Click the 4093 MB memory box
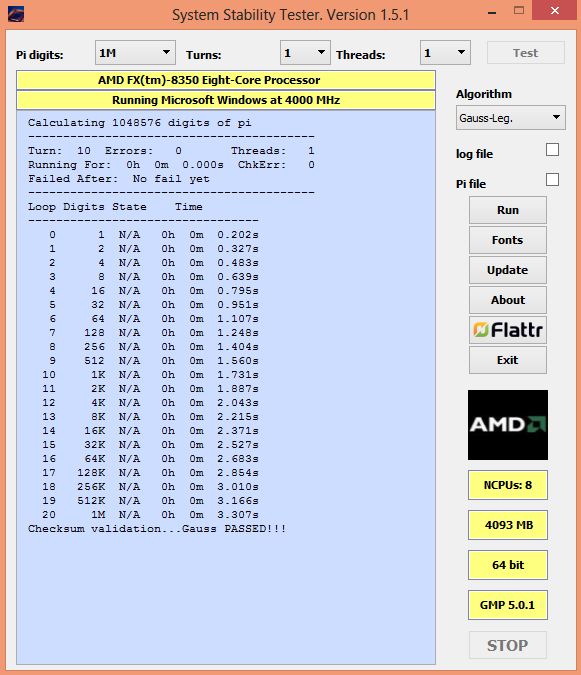Image resolution: width=581 pixels, height=675 pixels. click(x=508, y=525)
